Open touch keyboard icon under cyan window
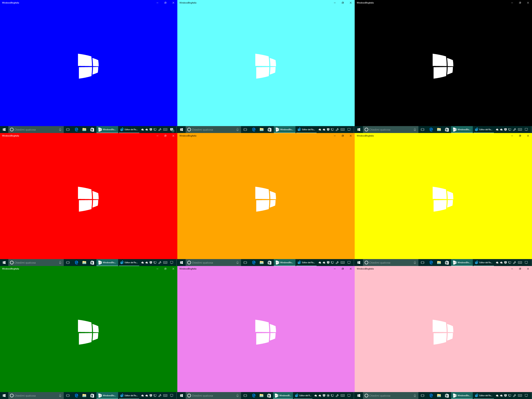The width and height of the screenshot is (532, 399). [343, 130]
